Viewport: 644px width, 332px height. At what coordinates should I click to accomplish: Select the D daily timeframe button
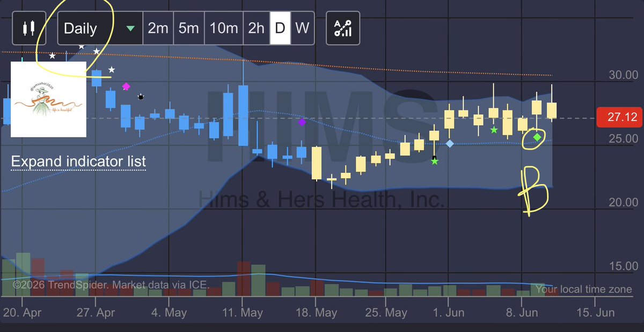pos(280,28)
